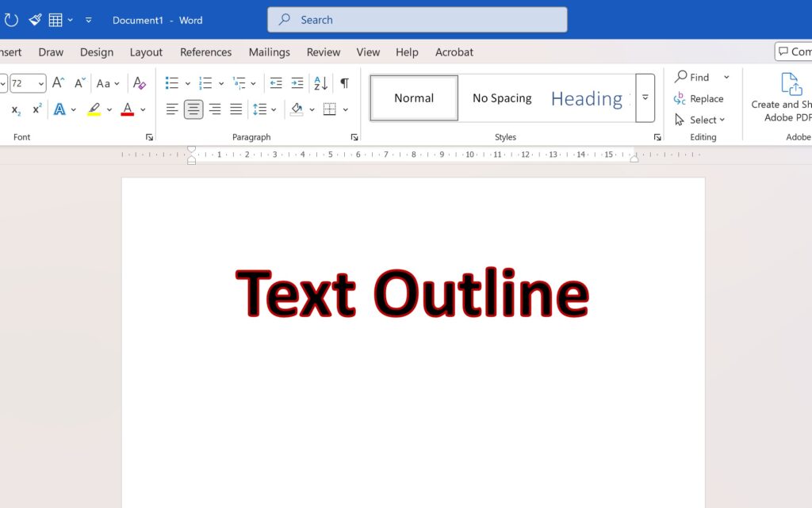Image resolution: width=812 pixels, height=508 pixels.
Task: Switch to the Mailings tab
Action: [x=270, y=52]
